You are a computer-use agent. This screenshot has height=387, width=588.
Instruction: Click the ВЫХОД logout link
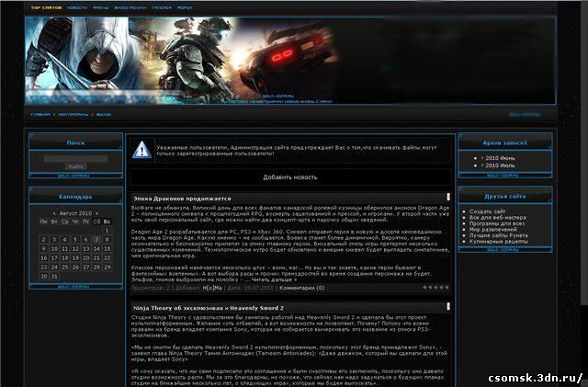[104, 115]
